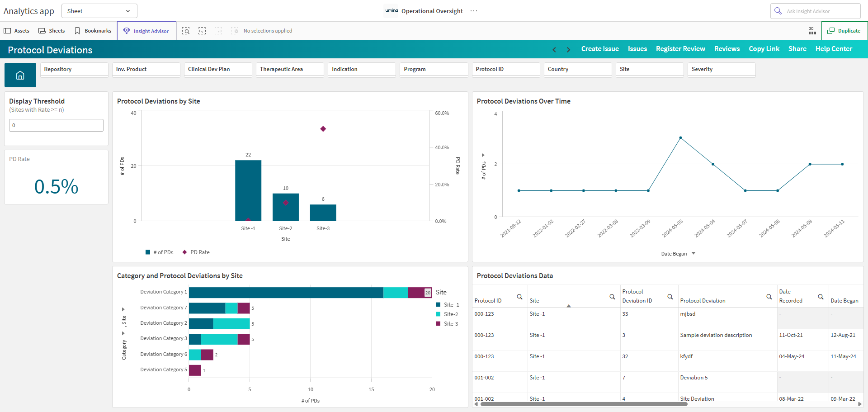
Task: Open the smart search selection icon
Action: click(186, 31)
